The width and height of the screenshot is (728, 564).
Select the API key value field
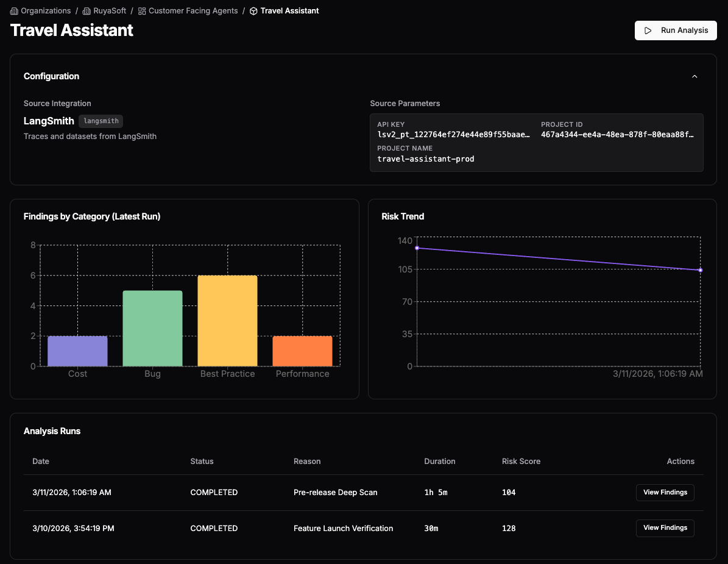[x=454, y=135]
